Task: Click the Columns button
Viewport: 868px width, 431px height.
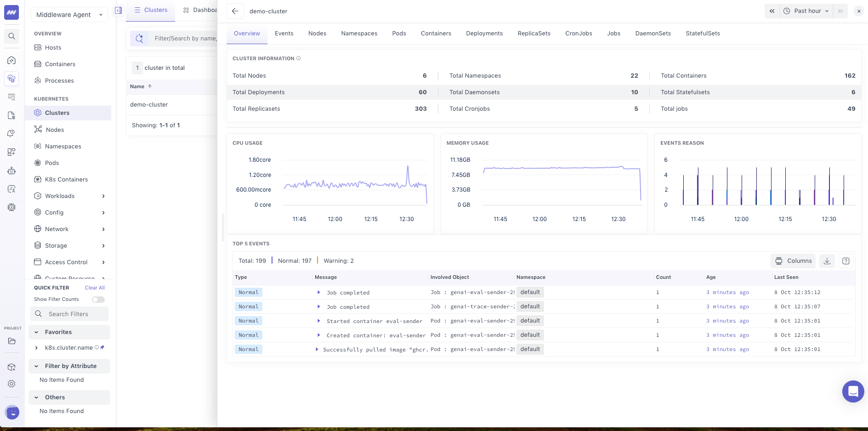Action: tap(794, 261)
